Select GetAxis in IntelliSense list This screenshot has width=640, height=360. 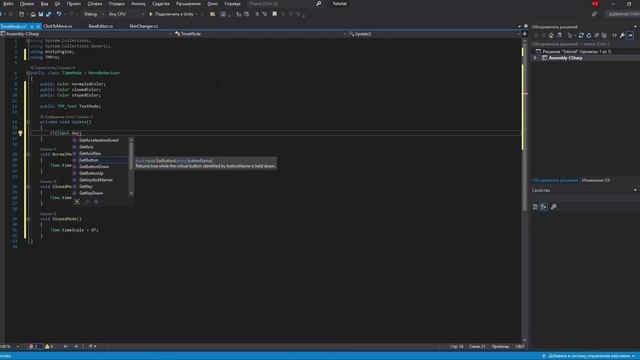pyautogui.click(x=86, y=147)
